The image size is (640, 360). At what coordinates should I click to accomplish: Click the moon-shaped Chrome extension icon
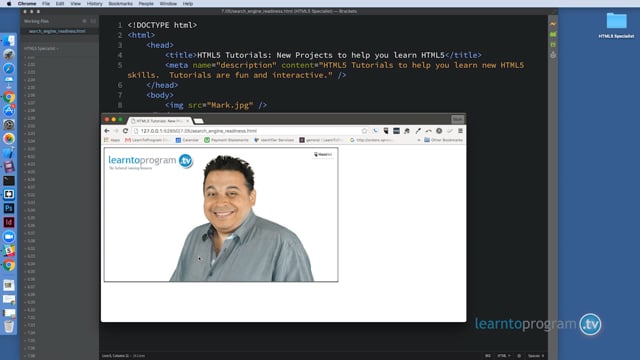pos(375,131)
